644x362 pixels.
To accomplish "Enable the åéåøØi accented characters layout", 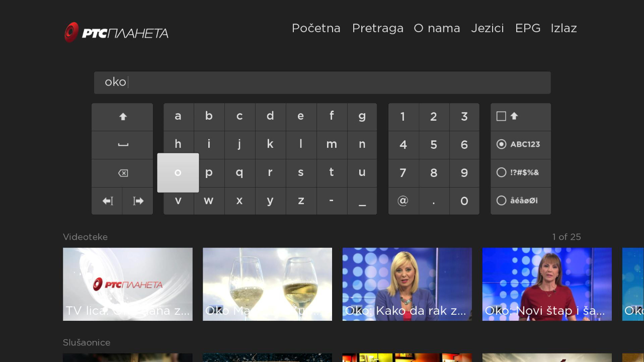I will pyautogui.click(x=521, y=201).
